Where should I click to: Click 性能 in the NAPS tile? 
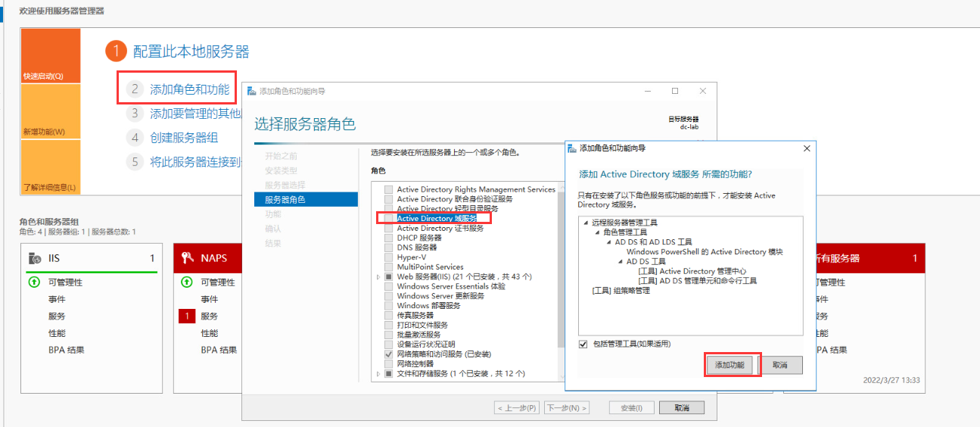210,333
